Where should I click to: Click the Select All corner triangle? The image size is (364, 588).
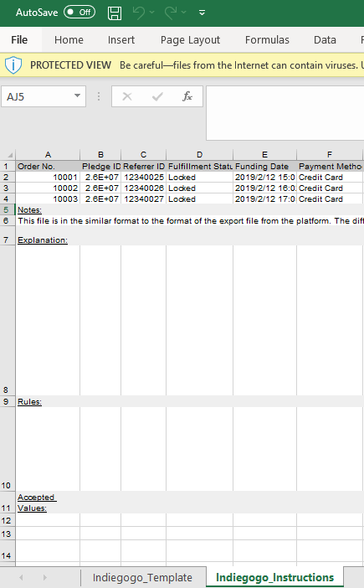[x=10, y=154]
